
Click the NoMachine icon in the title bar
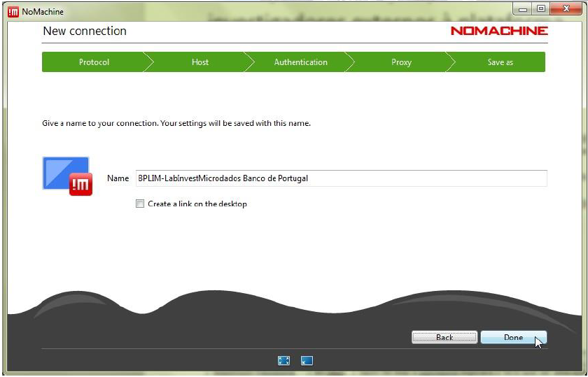click(x=13, y=11)
